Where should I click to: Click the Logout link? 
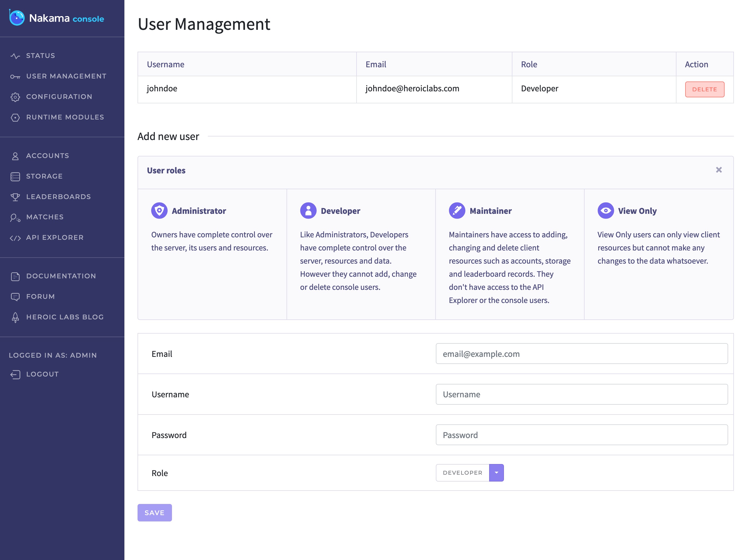[x=42, y=374]
